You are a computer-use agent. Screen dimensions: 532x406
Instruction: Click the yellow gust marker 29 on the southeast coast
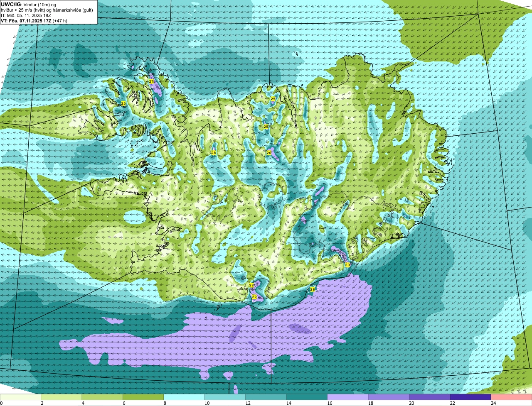pyautogui.click(x=347, y=264)
